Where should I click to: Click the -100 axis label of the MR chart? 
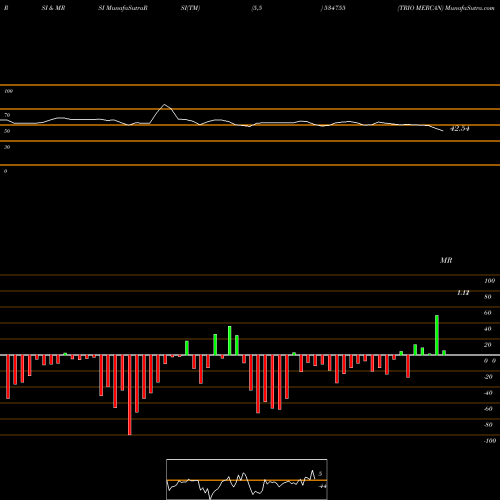490,441
